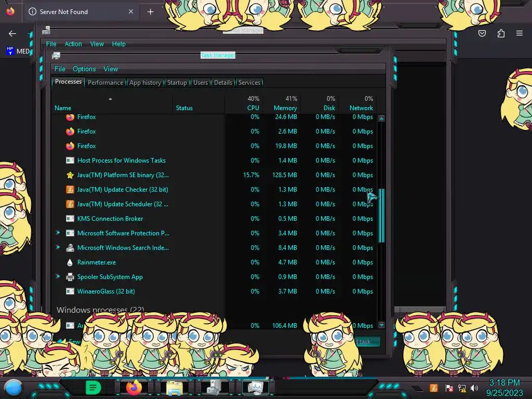Open the green chat app on the taskbar

[93, 388]
